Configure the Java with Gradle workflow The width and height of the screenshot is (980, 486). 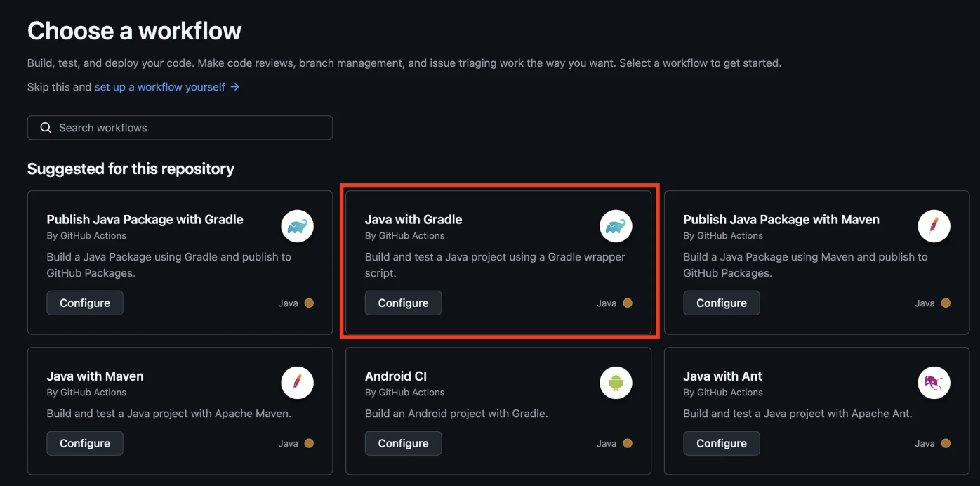[x=403, y=303]
